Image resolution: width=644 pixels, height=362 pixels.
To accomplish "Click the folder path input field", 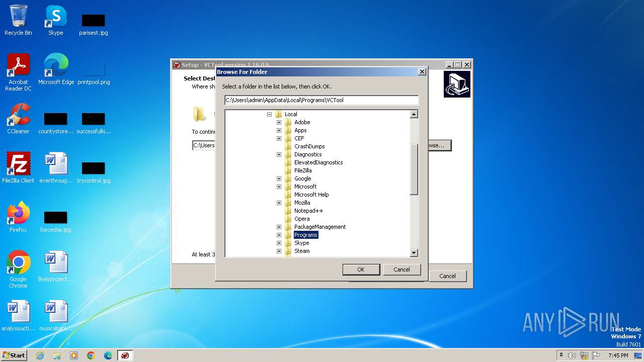I will pyautogui.click(x=321, y=100).
